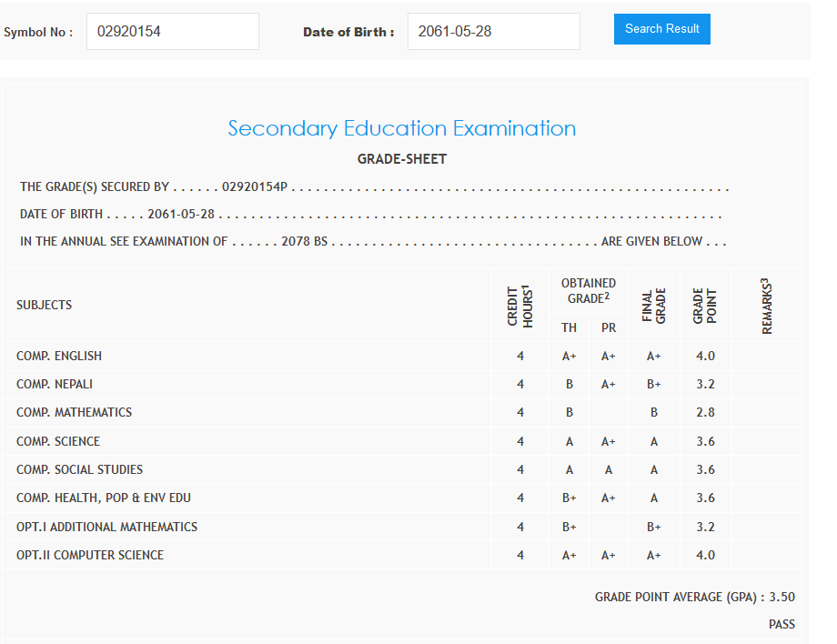Click the REMARKS column header
Viewport: 837px width, 644px height.
pos(767,306)
